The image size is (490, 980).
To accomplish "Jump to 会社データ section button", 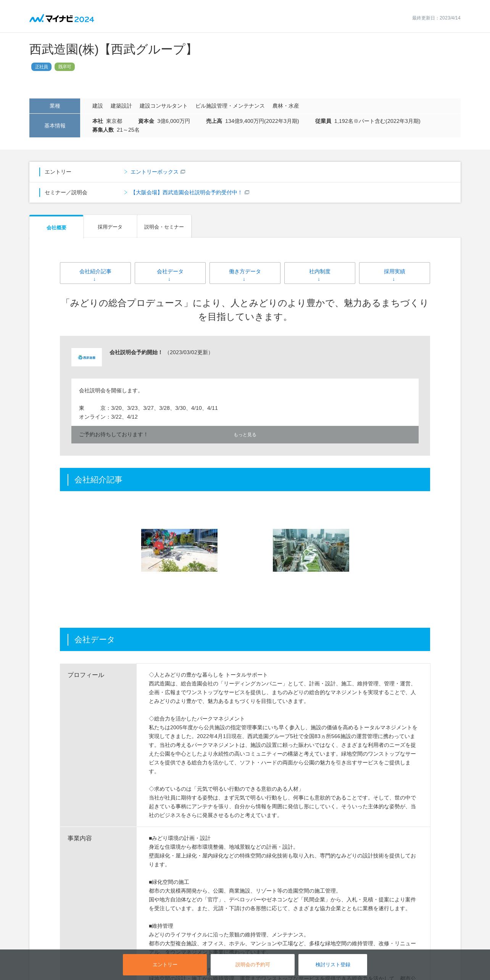I will tap(170, 273).
